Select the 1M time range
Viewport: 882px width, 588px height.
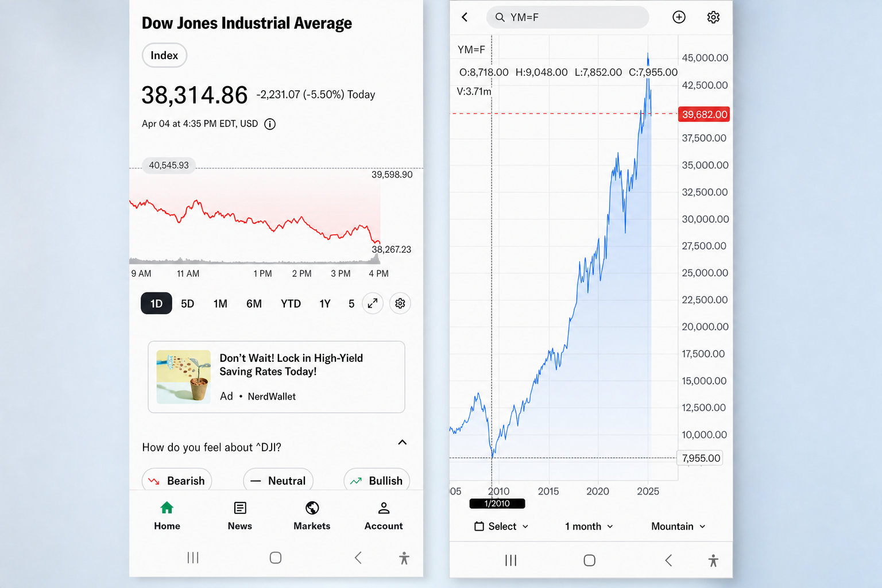(220, 304)
